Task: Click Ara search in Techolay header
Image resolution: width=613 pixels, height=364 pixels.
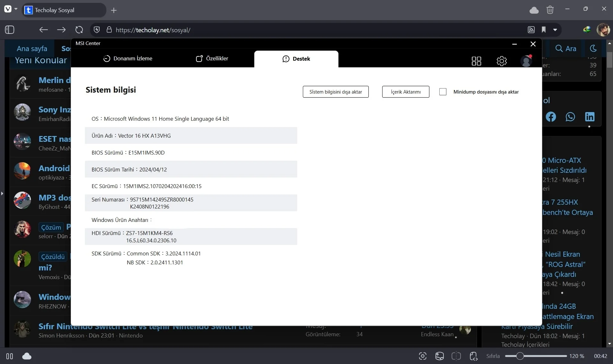Action: pos(566,49)
